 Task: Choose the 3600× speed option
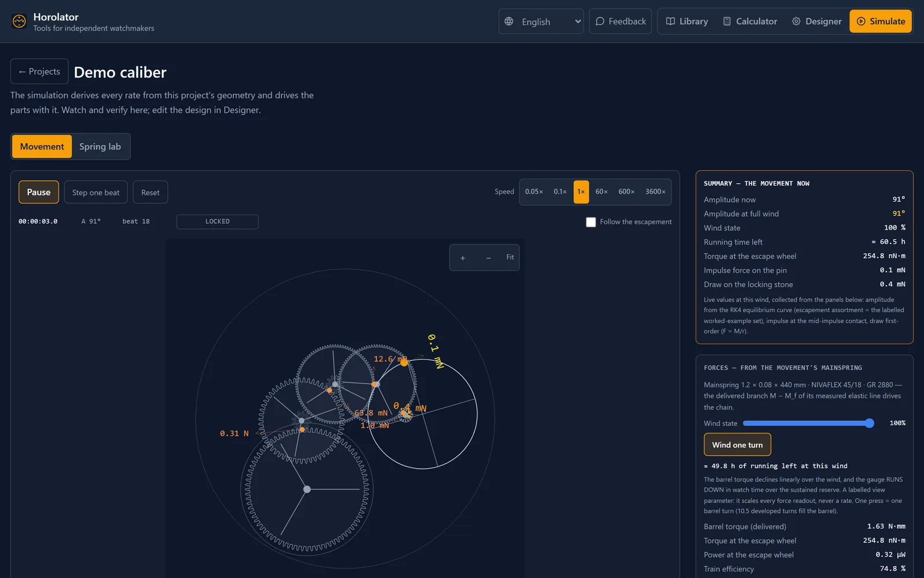click(x=655, y=192)
